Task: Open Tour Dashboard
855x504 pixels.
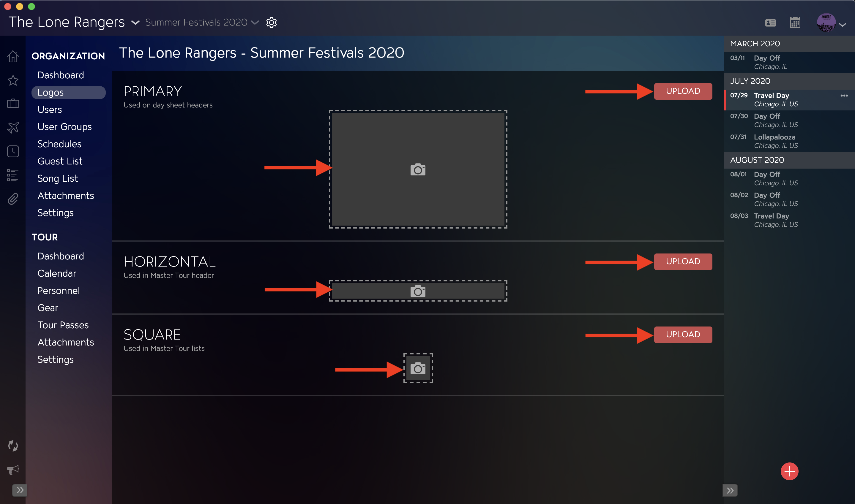Action: (x=61, y=256)
